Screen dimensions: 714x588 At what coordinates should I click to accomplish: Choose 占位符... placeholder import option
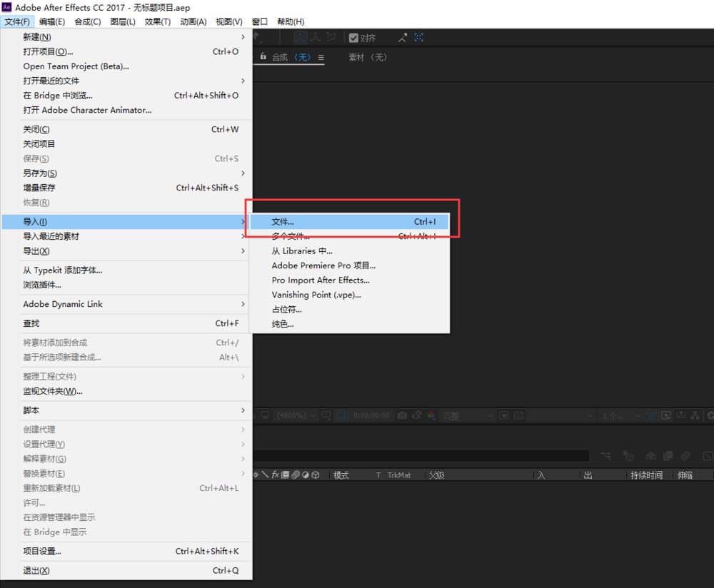point(349,309)
